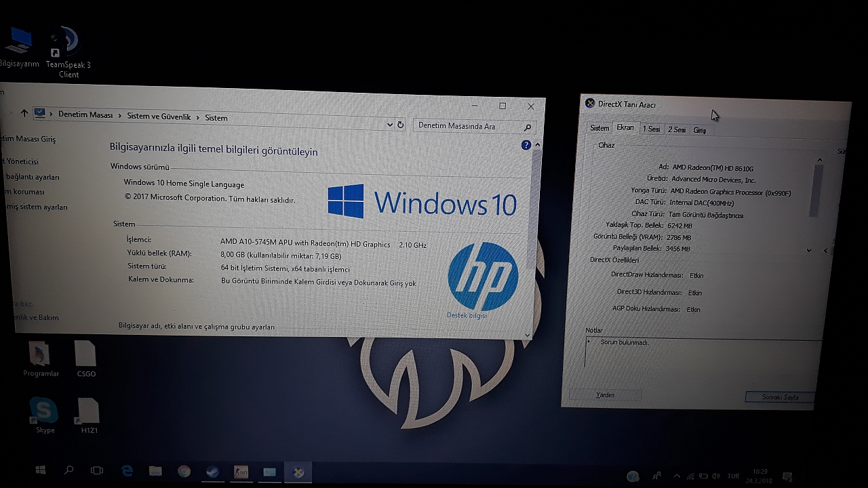
Task: Launch Microsoft Edge from the taskbar
Action: coord(127,471)
